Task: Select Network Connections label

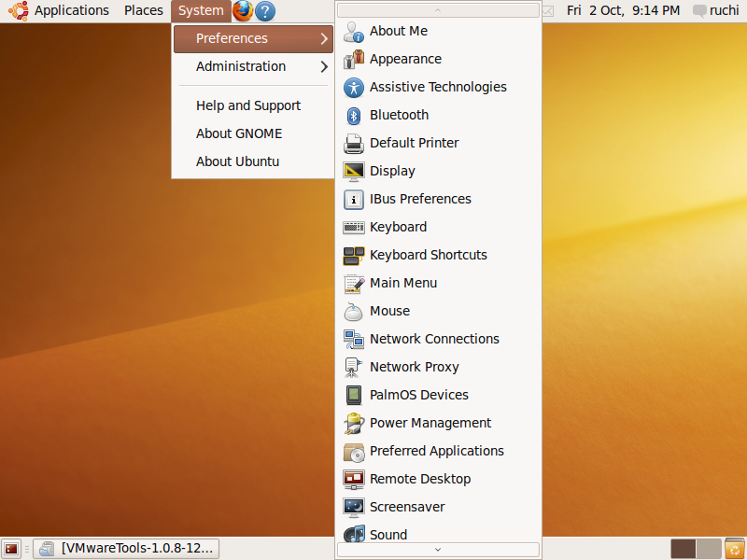Action: pos(434,339)
